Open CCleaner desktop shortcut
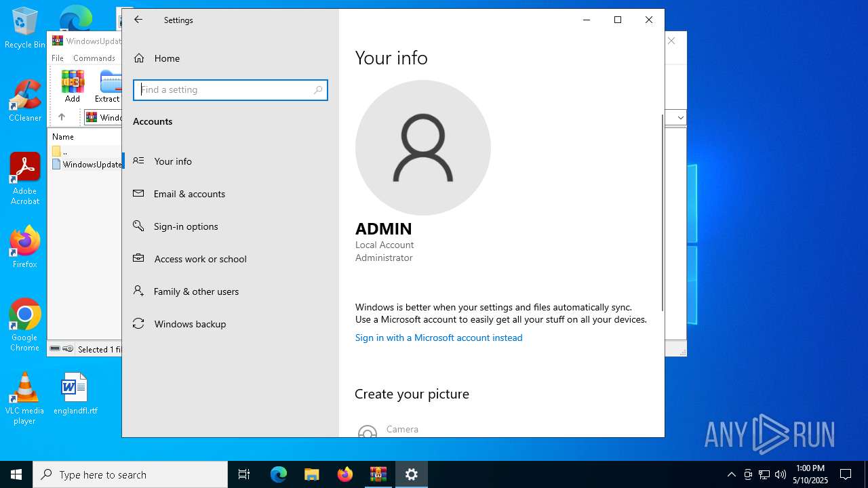The image size is (868, 488). point(25,101)
